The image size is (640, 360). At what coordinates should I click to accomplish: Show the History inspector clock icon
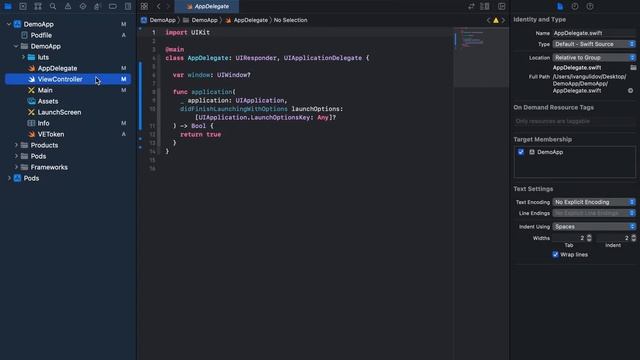tap(575, 7)
